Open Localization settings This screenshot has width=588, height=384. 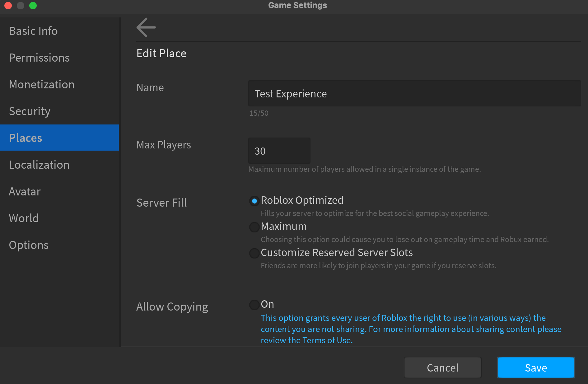click(x=39, y=165)
